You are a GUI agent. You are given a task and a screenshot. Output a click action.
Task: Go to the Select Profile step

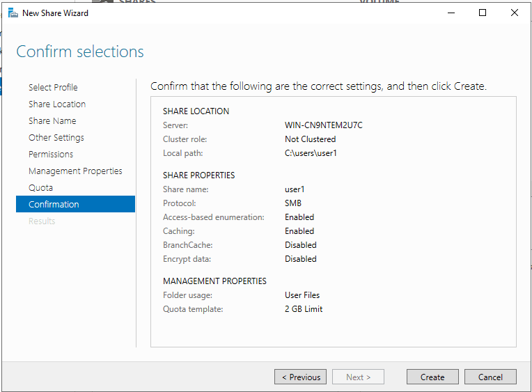[x=53, y=87]
